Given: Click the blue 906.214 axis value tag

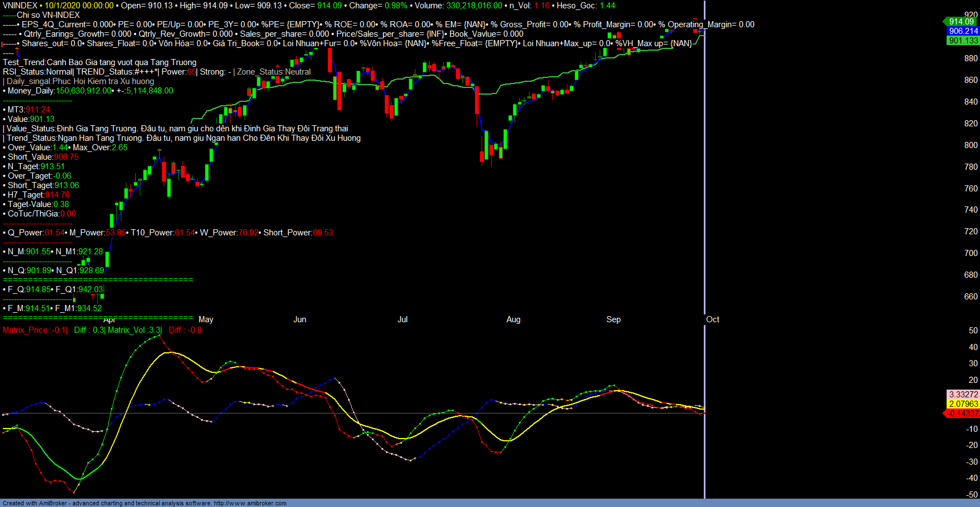Looking at the screenshot, I should (x=963, y=31).
